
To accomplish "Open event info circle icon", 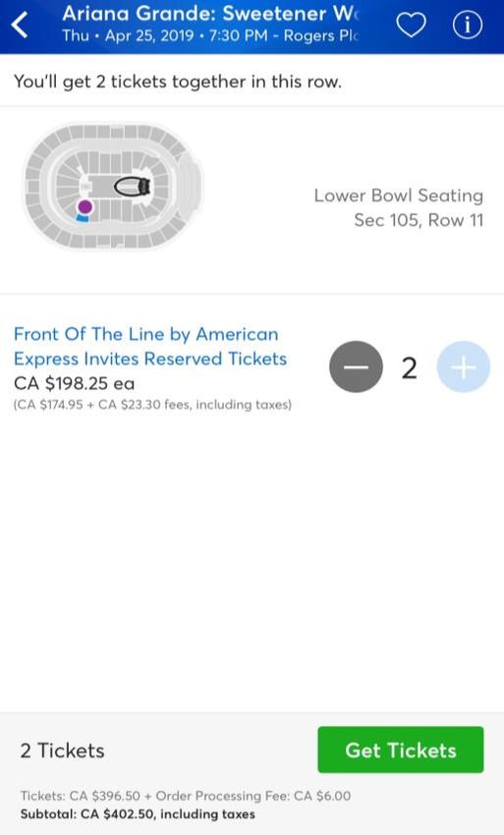I will coord(468,25).
